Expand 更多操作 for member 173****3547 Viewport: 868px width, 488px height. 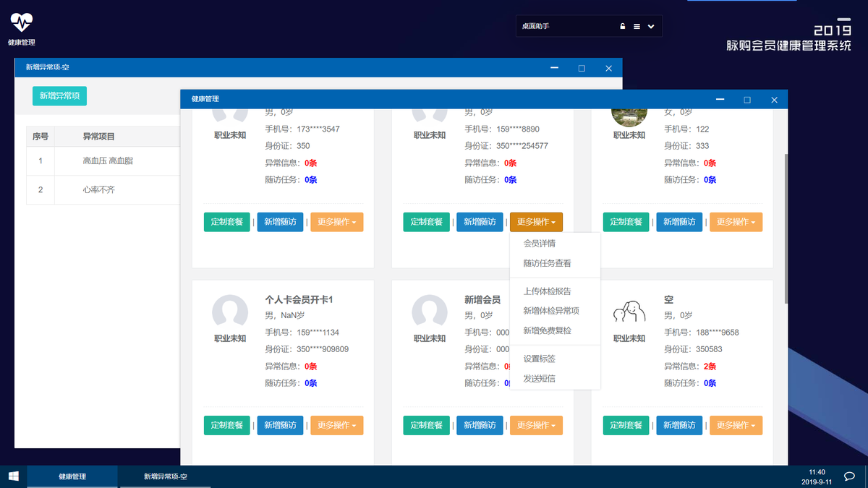click(337, 222)
